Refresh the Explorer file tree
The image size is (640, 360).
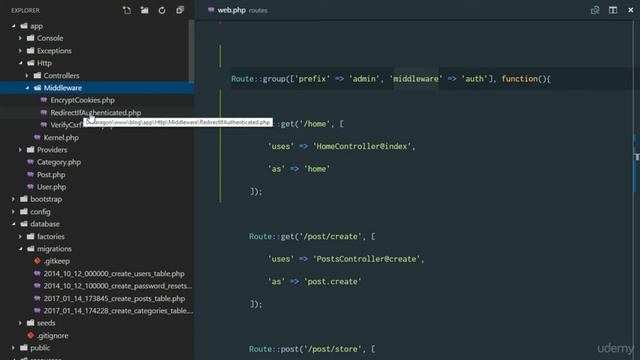tap(162, 10)
